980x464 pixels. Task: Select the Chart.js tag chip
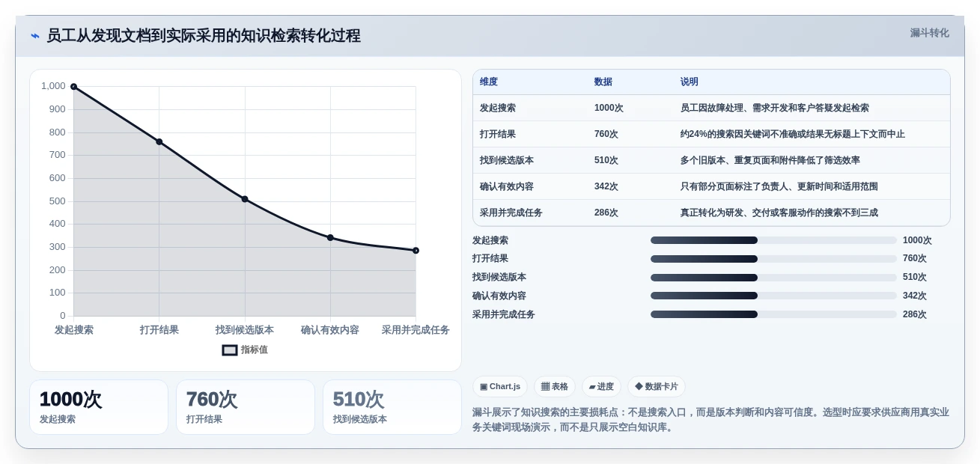tap(500, 386)
